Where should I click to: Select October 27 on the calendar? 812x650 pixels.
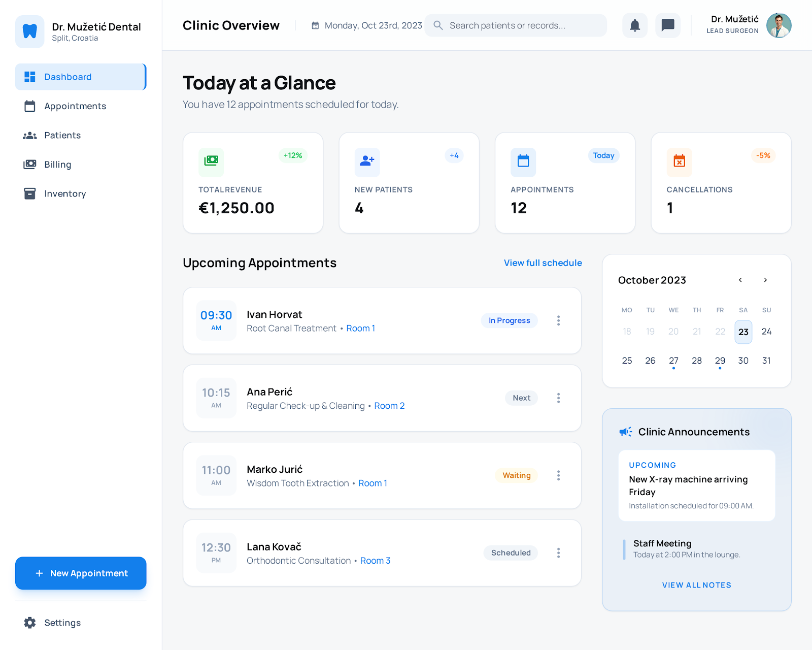point(673,361)
